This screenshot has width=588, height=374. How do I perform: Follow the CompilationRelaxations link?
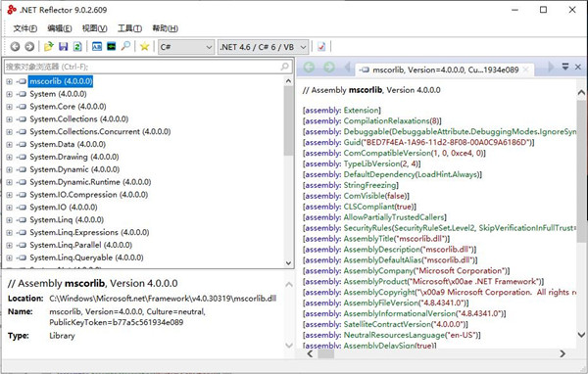386,121
